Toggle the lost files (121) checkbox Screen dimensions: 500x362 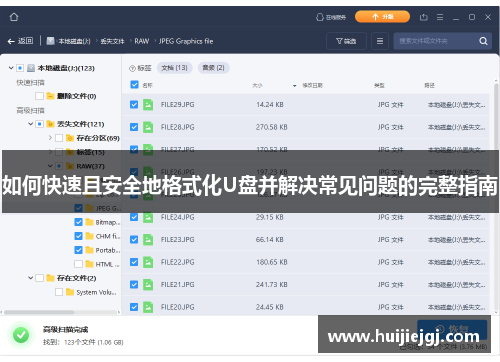coord(39,124)
